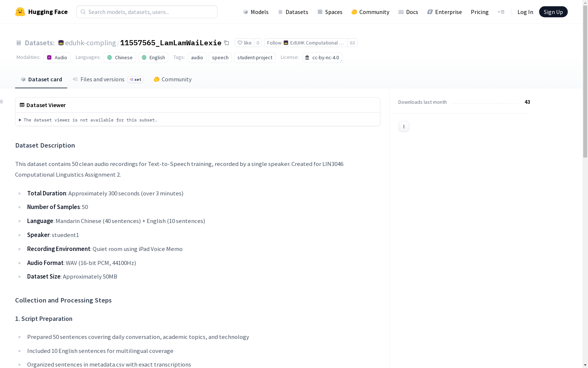Filter by English language tag
The height and width of the screenshot is (368, 588).
153,57
